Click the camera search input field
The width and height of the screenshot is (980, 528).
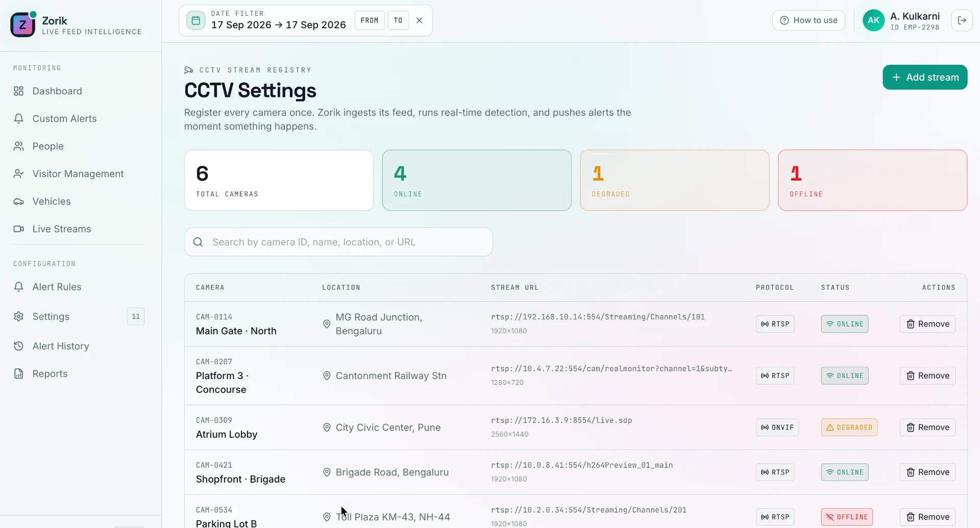(x=338, y=242)
